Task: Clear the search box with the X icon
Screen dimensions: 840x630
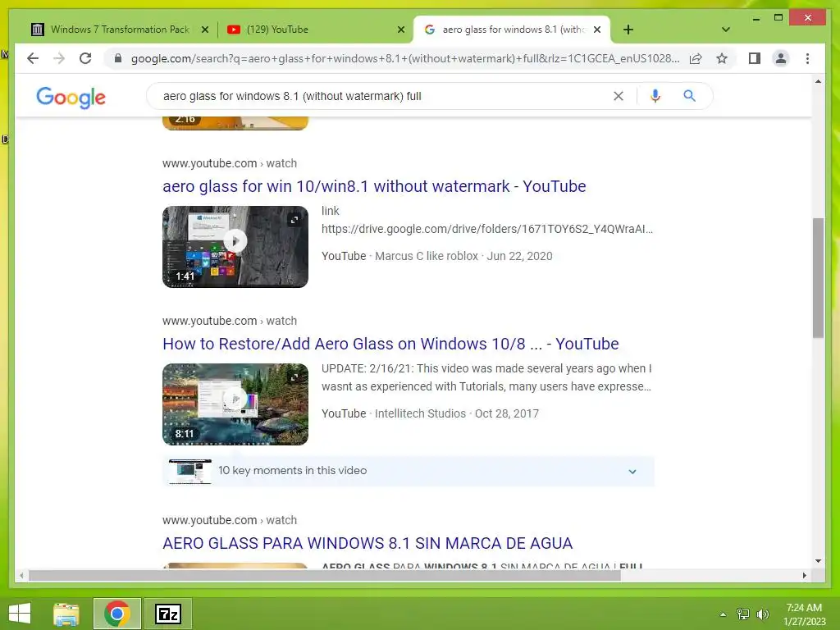Action: click(x=619, y=96)
